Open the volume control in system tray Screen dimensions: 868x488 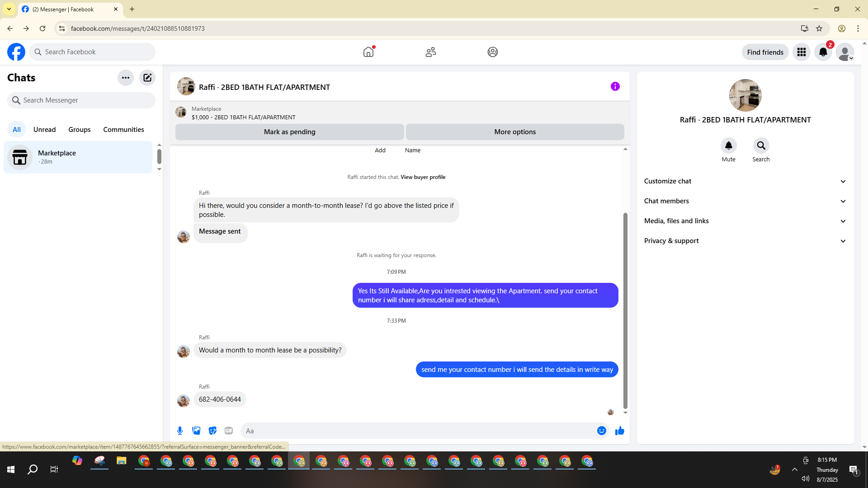806,479
